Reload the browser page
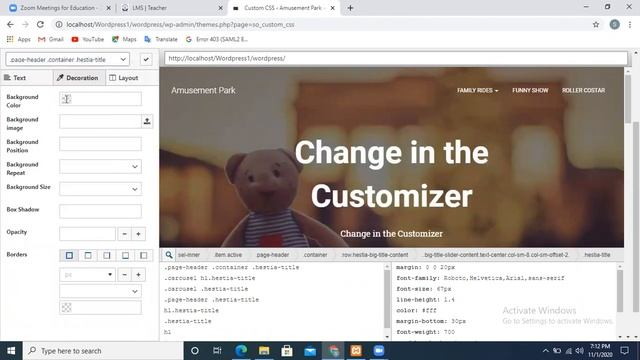This screenshot has width=640, height=360. [x=40, y=24]
